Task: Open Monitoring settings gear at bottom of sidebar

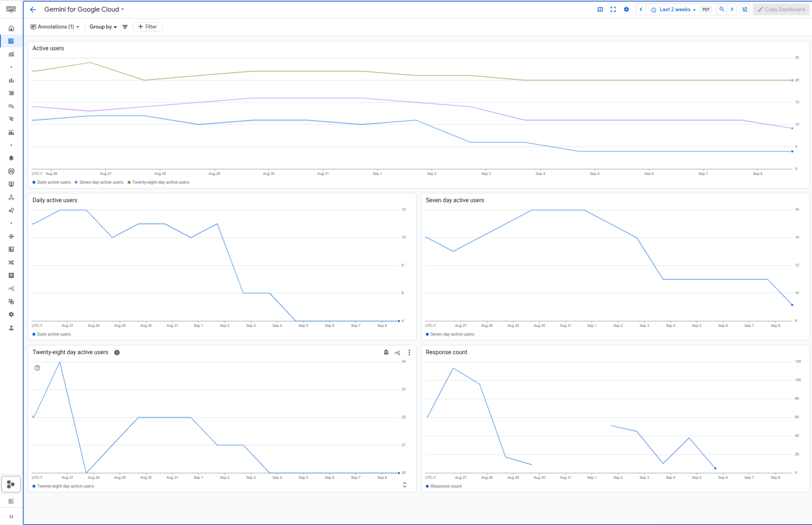Action: [x=11, y=314]
